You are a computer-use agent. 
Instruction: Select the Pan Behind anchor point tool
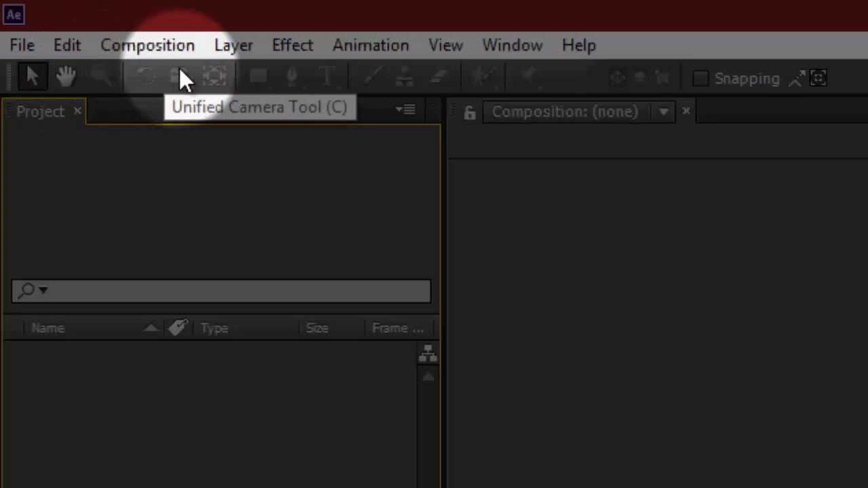coord(214,77)
